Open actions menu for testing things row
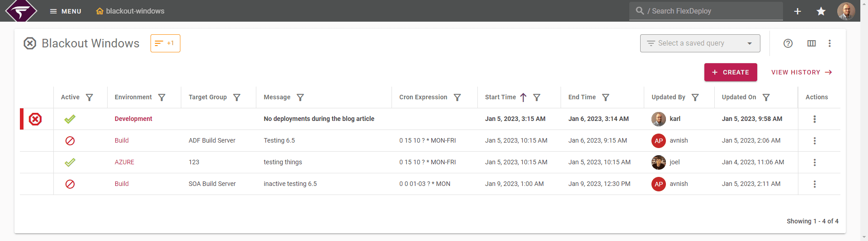This screenshot has height=241, width=868. point(815,162)
